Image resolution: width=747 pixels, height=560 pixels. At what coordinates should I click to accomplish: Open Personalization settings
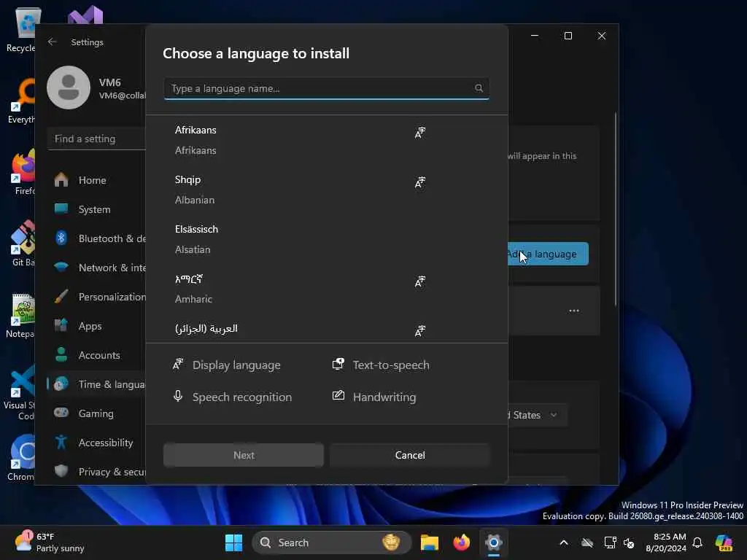(97, 297)
